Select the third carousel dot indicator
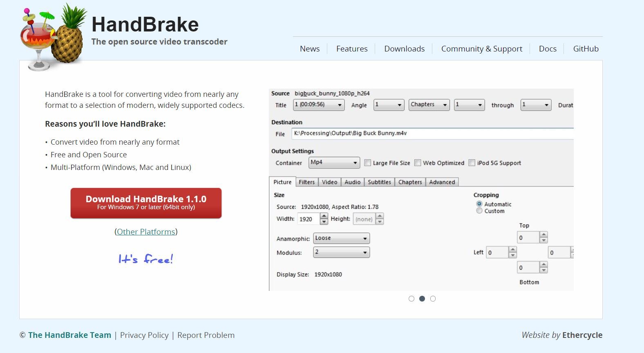 tap(433, 299)
